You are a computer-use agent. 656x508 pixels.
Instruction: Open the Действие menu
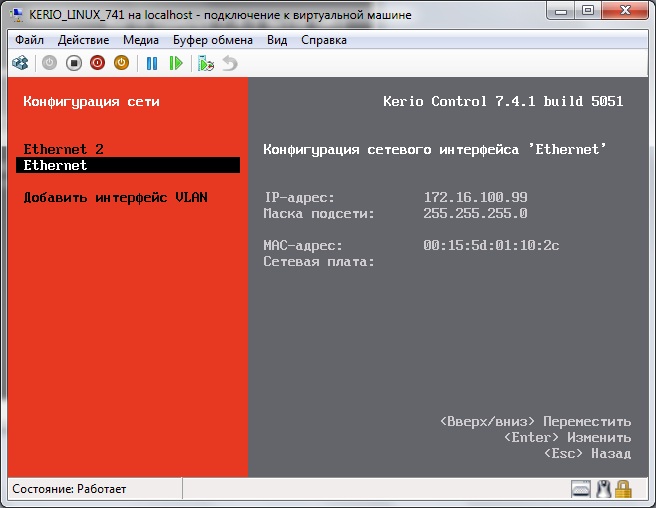(x=84, y=40)
